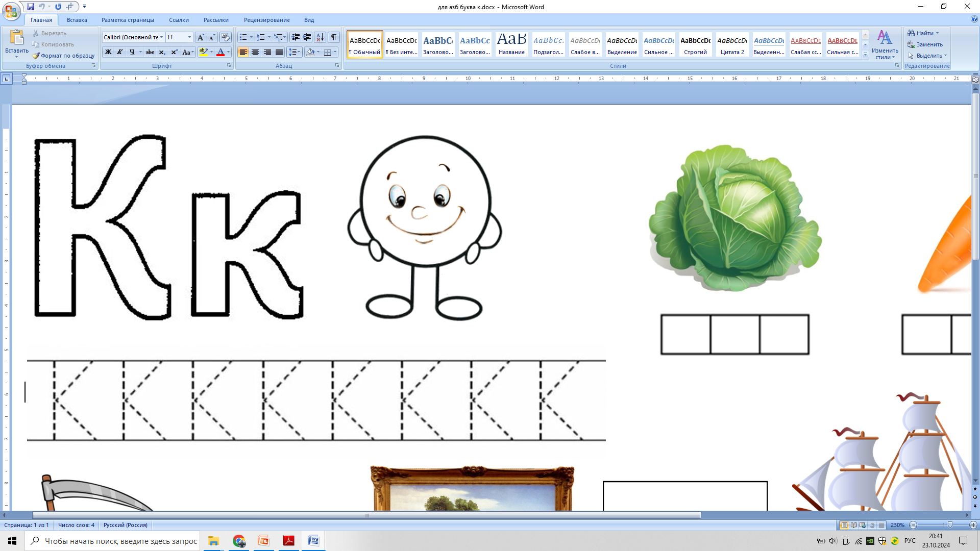This screenshot has height=551, width=980.
Task: Clear formatting with the eraser icon
Action: (226, 37)
